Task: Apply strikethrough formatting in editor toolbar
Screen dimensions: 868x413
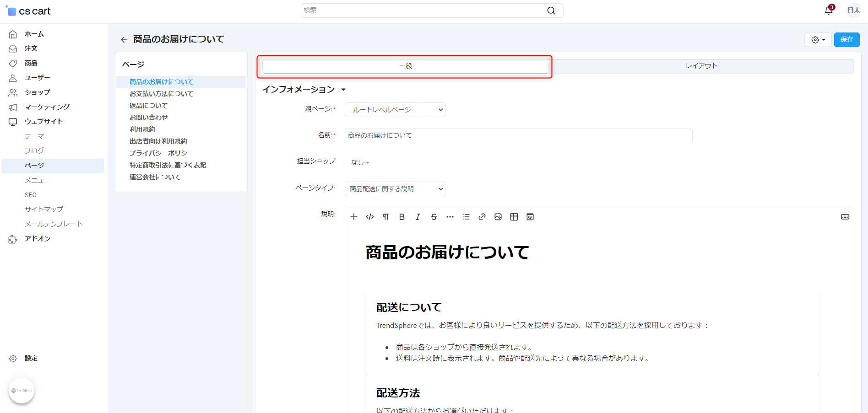Action: click(x=434, y=217)
